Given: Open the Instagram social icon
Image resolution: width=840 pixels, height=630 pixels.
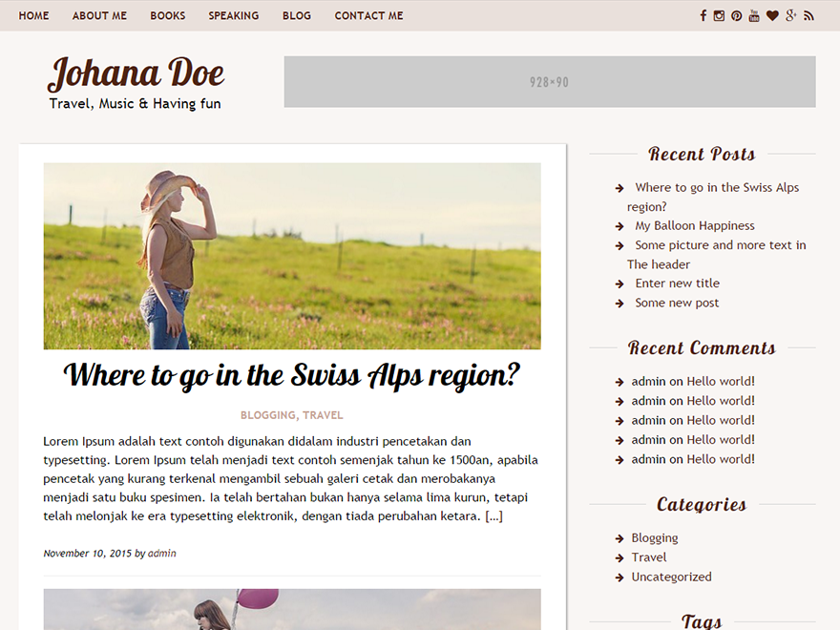Looking at the screenshot, I should (719, 15).
